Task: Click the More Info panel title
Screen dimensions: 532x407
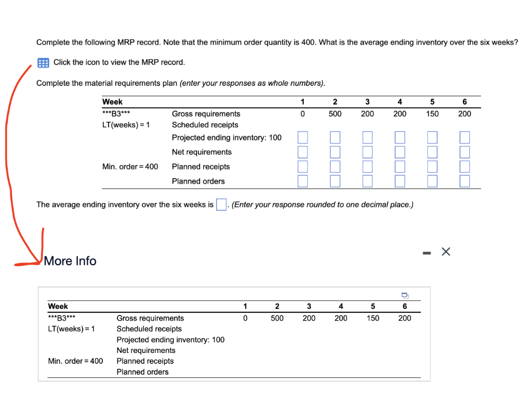Action: pyautogui.click(x=70, y=261)
